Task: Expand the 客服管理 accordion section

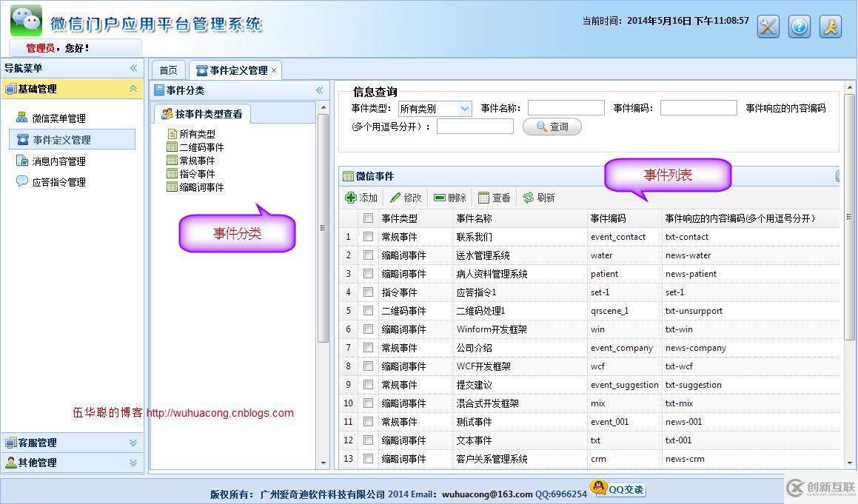Action: pos(133,443)
